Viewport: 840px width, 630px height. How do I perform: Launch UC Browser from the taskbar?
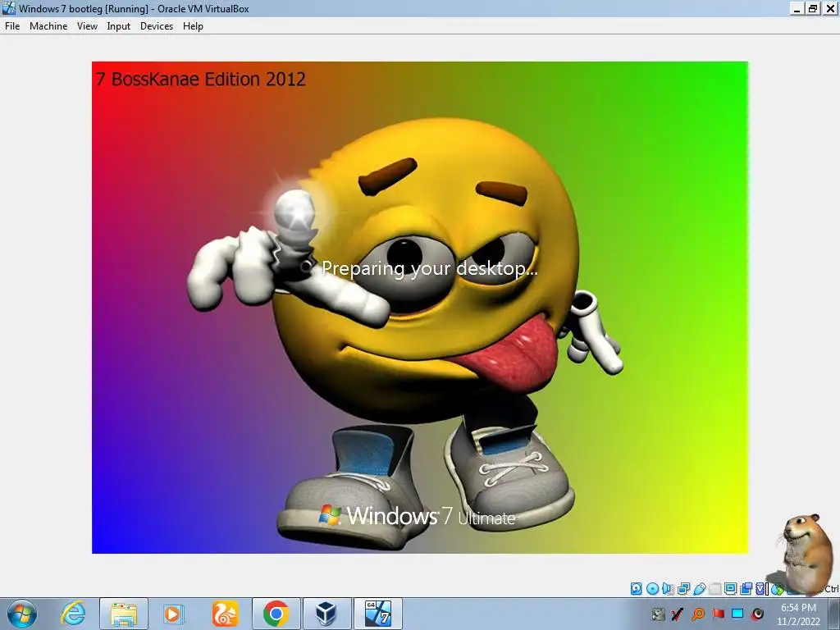click(225, 614)
